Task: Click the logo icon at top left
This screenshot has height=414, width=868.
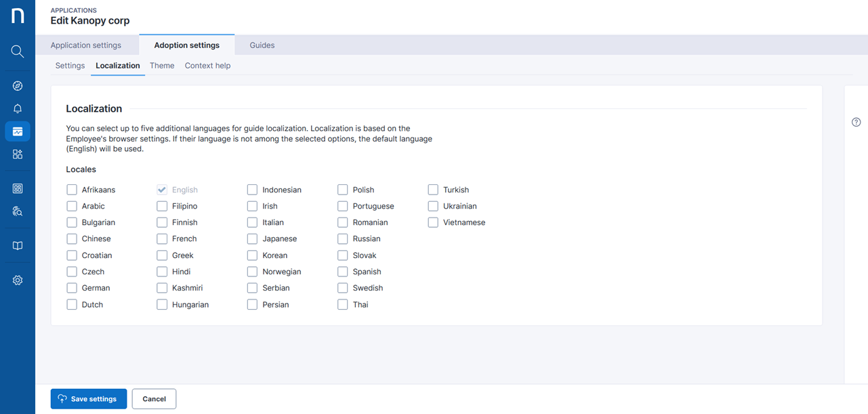Action: click(18, 16)
